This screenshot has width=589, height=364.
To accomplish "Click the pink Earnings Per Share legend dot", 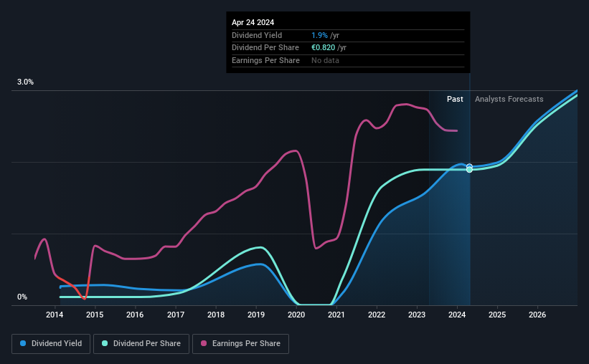I will [x=204, y=343].
